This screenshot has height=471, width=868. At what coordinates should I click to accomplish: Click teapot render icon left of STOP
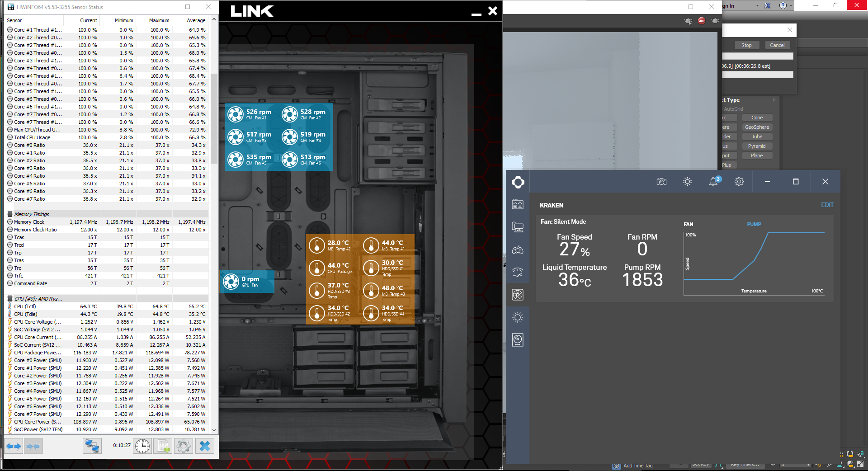[x=688, y=21]
